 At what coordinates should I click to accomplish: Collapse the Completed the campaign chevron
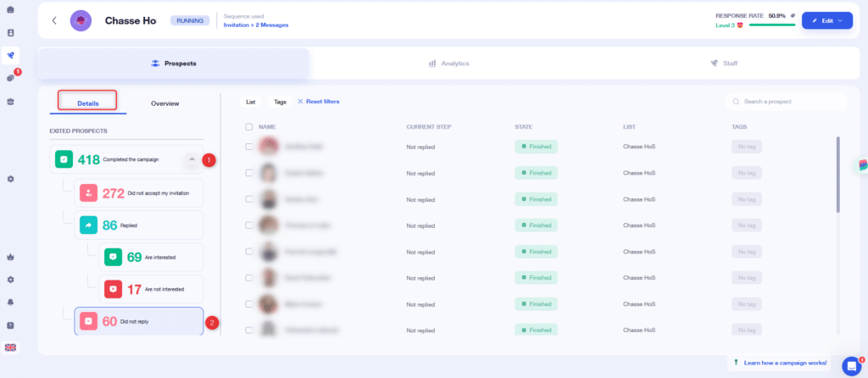pyautogui.click(x=192, y=159)
